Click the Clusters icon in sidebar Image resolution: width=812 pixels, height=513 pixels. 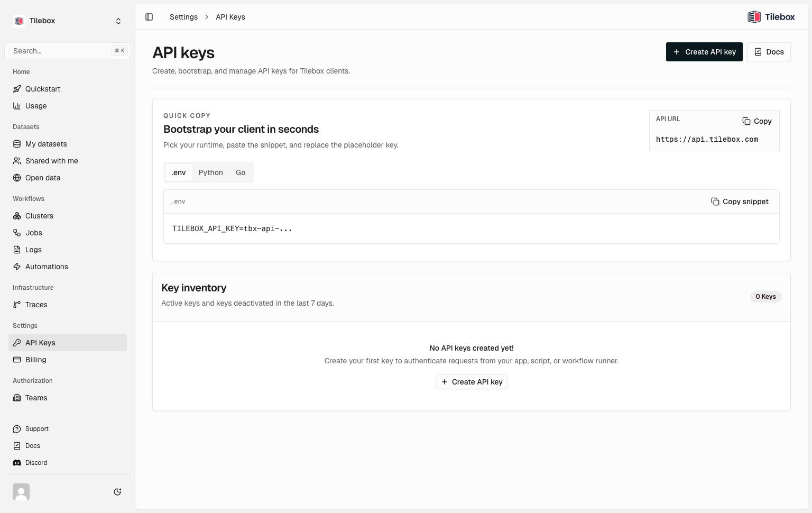point(17,216)
